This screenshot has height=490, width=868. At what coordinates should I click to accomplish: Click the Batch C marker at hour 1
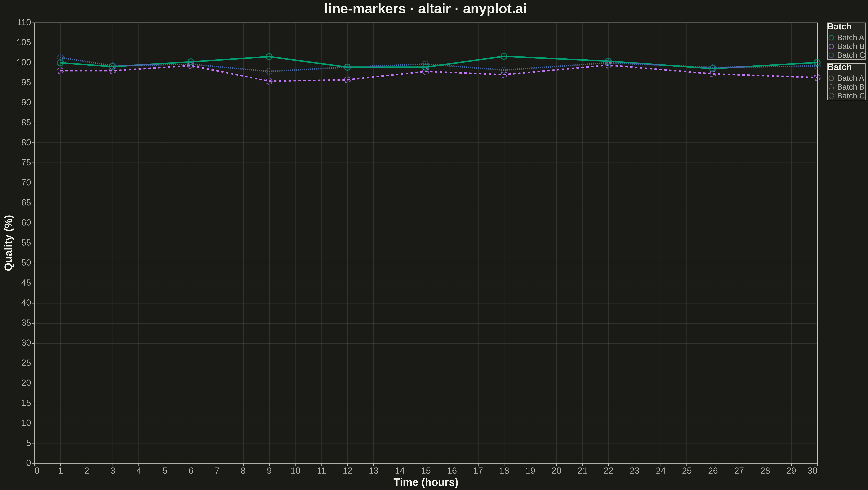pyautogui.click(x=60, y=57)
